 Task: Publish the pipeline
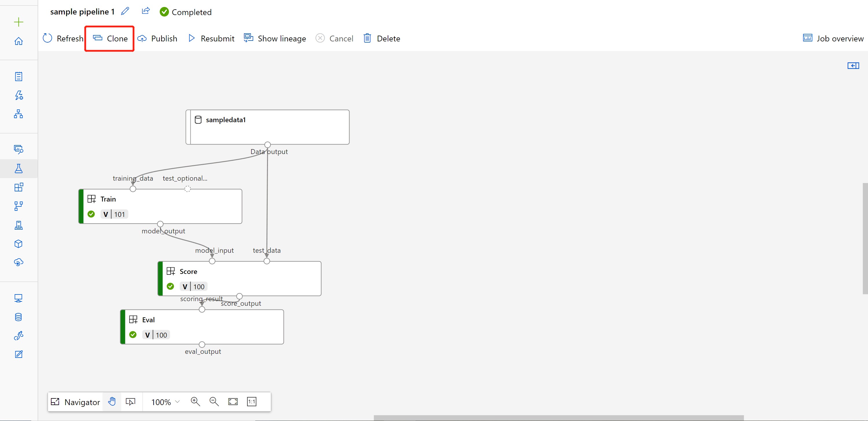[x=157, y=39]
